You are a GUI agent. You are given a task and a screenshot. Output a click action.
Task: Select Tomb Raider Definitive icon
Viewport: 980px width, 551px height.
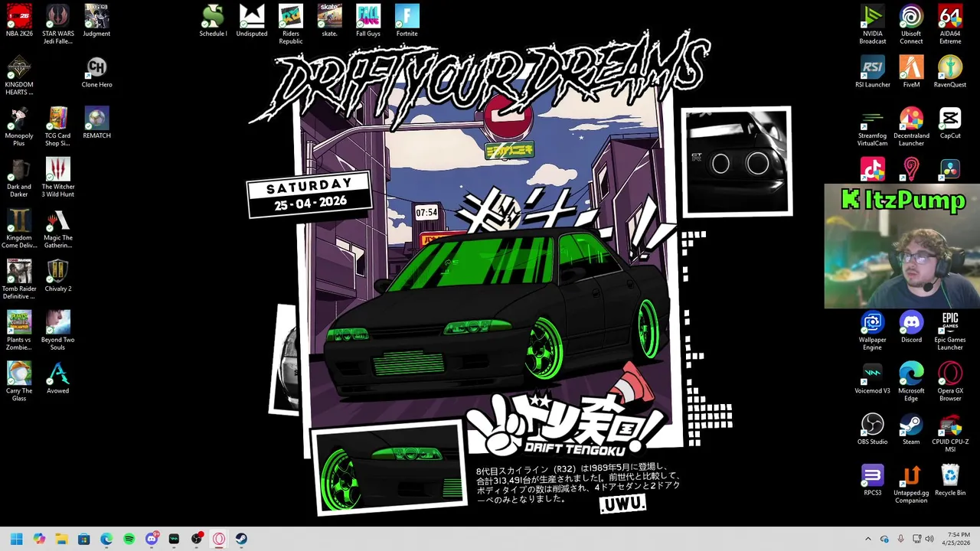pos(19,279)
